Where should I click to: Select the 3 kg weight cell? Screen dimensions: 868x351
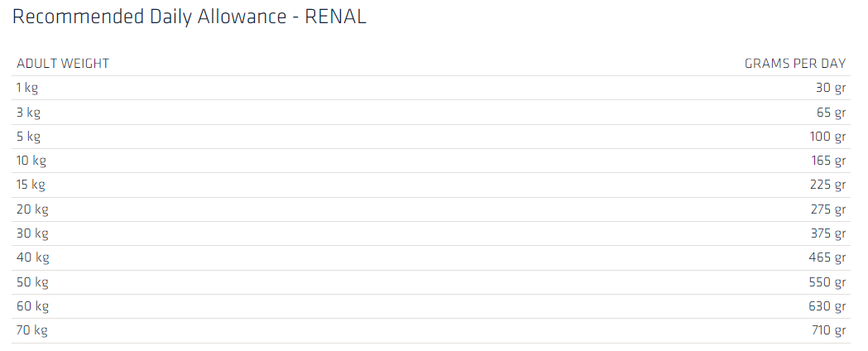coord(28,113)
